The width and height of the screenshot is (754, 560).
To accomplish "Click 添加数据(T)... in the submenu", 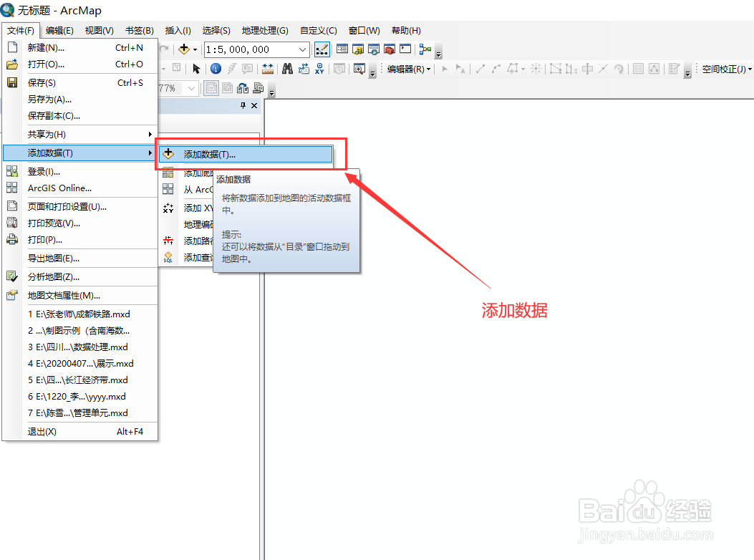I will pyautogui.click(x=246, y=155).
